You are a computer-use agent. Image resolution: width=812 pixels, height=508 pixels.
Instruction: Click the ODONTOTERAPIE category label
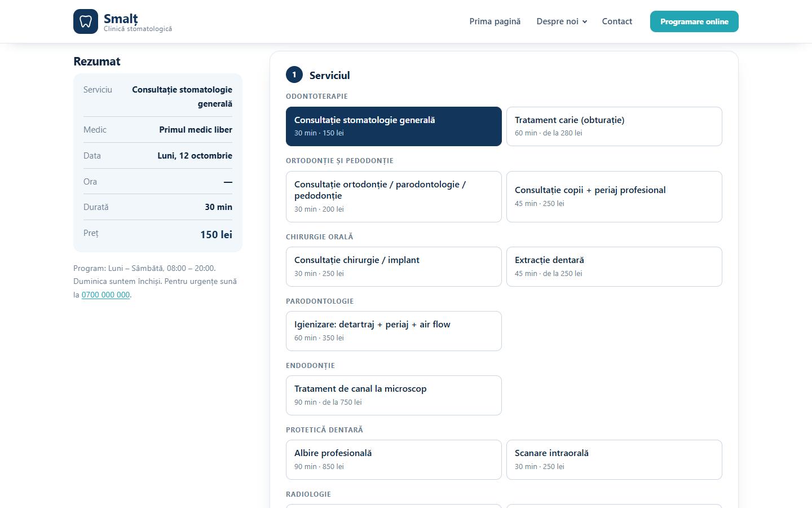click(317, 96)
